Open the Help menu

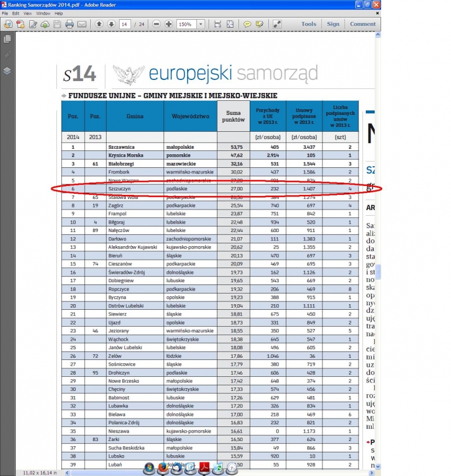click(59, 14)
